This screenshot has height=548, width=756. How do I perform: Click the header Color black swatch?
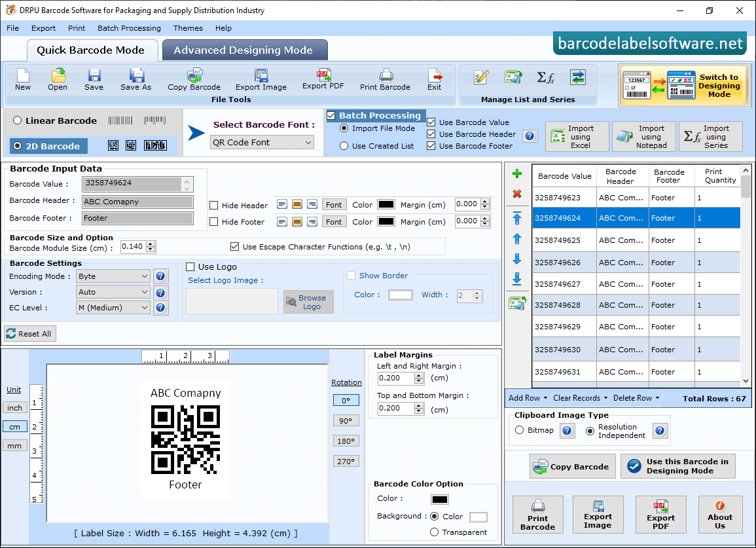[x=386, y=204]
